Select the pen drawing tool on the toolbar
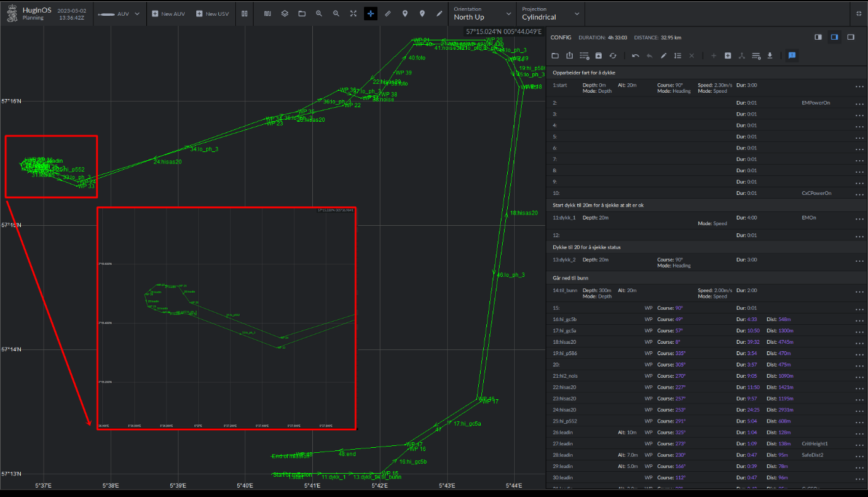The height and width of the screenshot is (497, 868). pos(440,13)
